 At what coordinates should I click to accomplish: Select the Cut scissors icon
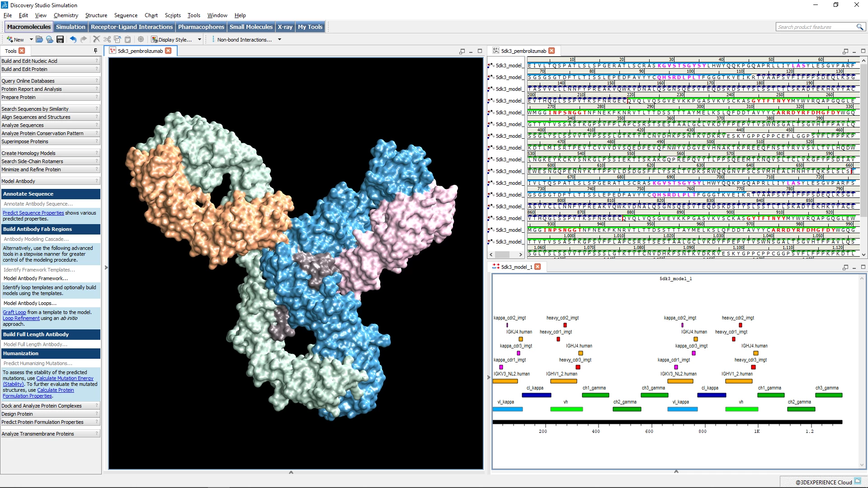pyautogui.click(x=107, y=39)
